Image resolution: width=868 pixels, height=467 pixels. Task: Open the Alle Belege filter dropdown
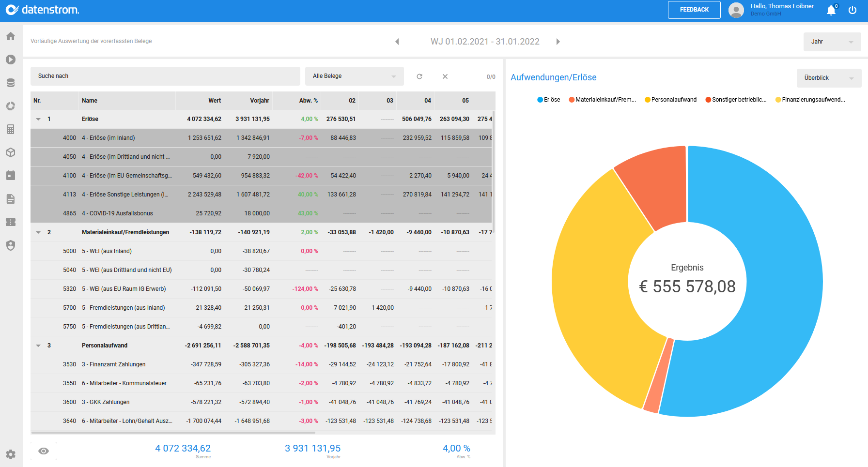click(354, 76)
